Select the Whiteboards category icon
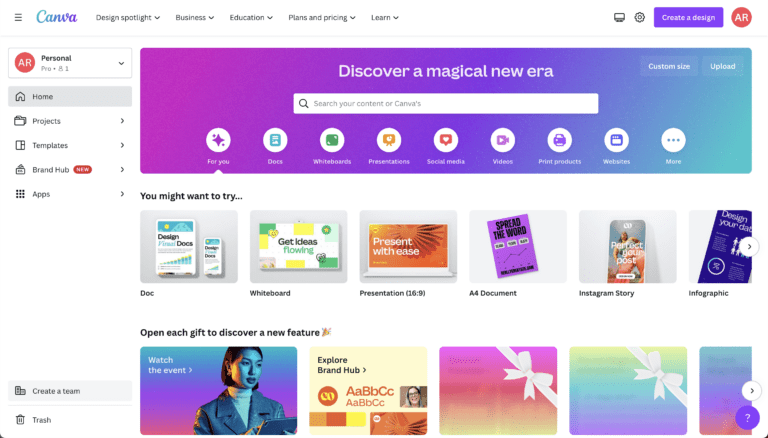 click(332, 140)
